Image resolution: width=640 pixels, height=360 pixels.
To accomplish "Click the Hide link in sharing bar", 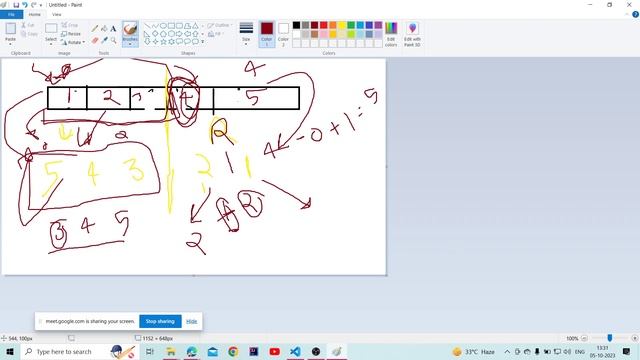I will pyautogui.click(x=191, y=321).
